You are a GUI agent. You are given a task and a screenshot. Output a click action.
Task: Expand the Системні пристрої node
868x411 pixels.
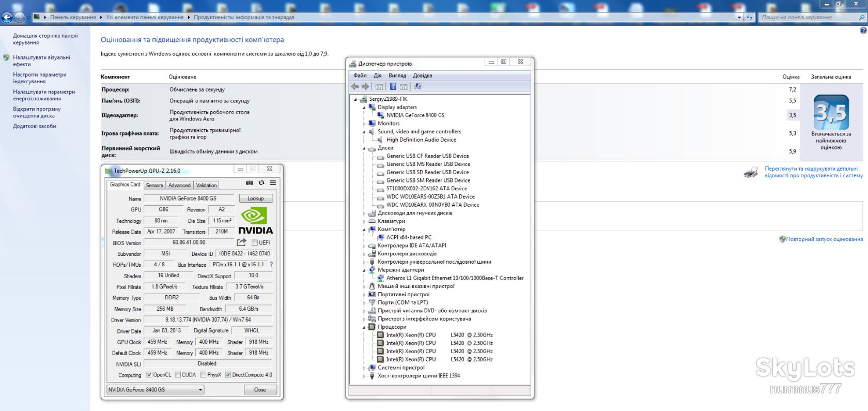(364, 368)
